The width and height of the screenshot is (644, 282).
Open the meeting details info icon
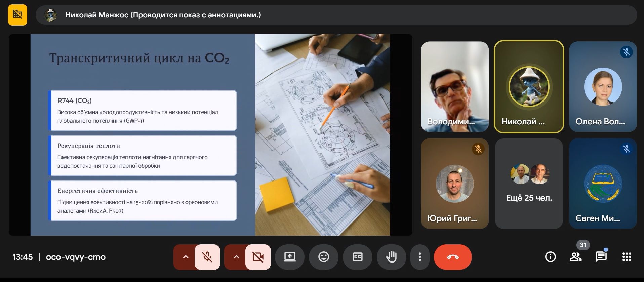tap(550, 257)
